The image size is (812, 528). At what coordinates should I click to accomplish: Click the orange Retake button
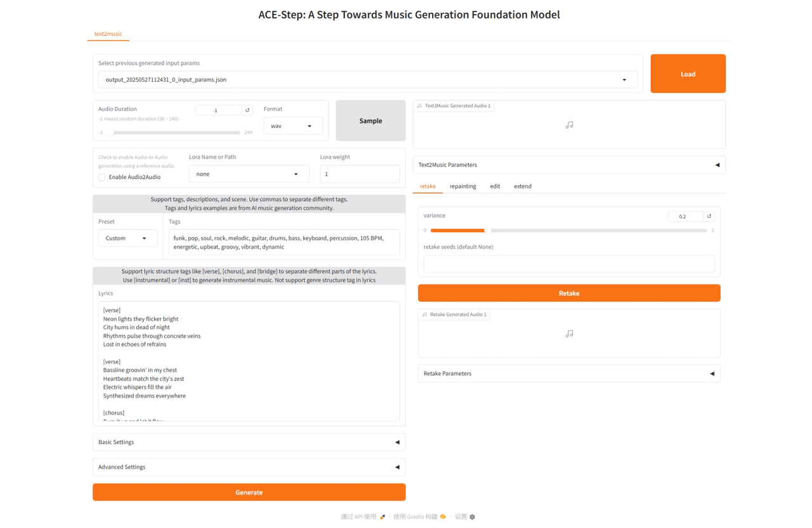[569, 293]
